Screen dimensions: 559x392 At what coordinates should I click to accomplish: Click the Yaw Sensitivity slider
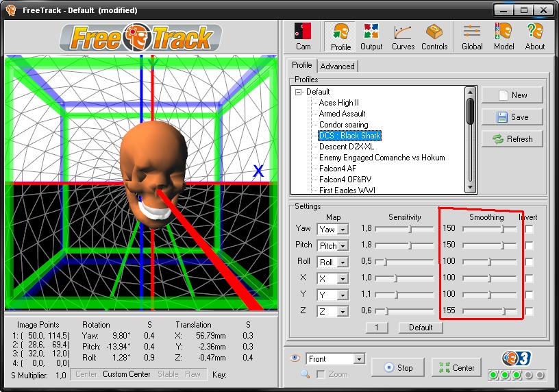pyautogui.click(x=404, y=229)
